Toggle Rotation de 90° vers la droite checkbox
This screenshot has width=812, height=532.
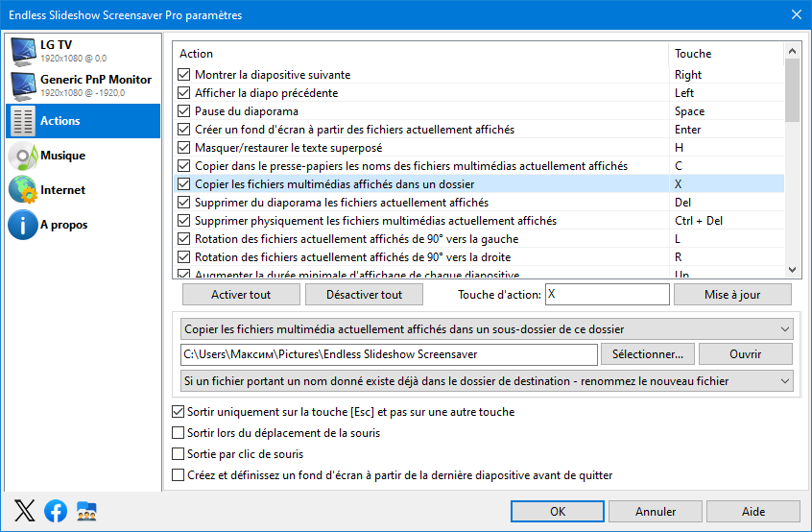point(184,257)
